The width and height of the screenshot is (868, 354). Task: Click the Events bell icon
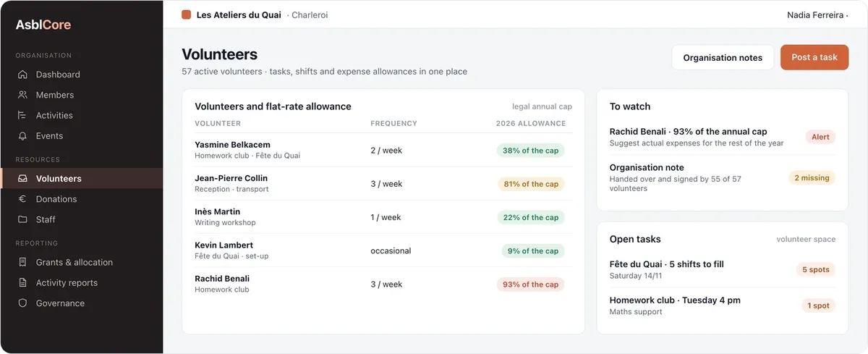coord(22,135)
